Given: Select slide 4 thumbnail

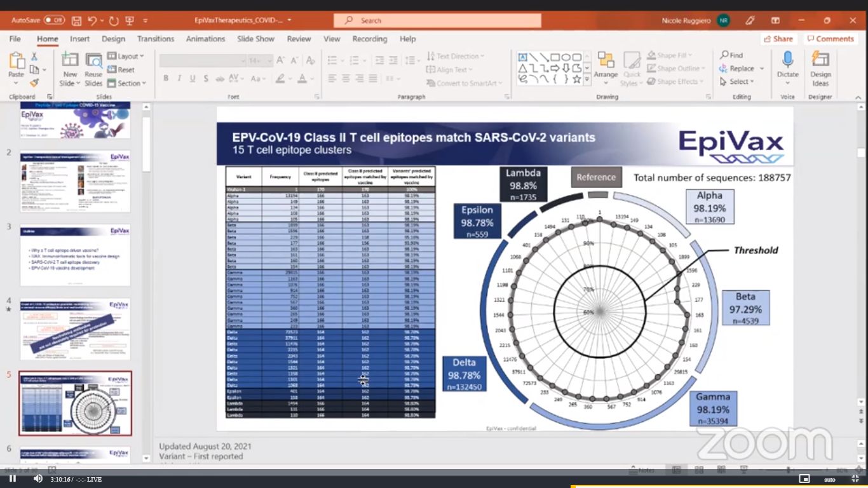Looking at the screenshot, I should click(75, 329).
